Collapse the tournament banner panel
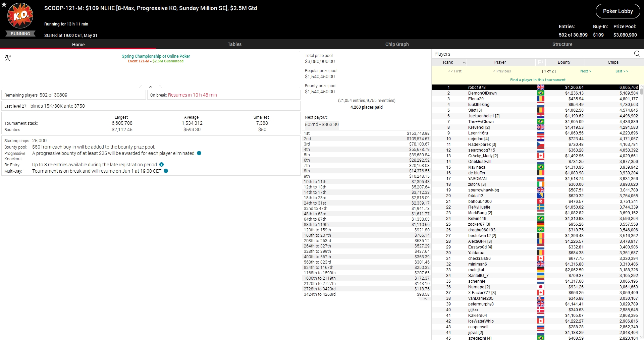The width and height of the screenshot is (644, 341). [151, 87]
